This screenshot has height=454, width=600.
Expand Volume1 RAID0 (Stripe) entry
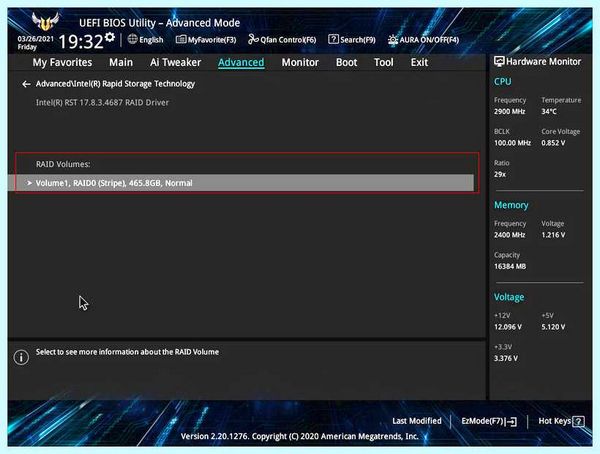coord(241,183)
